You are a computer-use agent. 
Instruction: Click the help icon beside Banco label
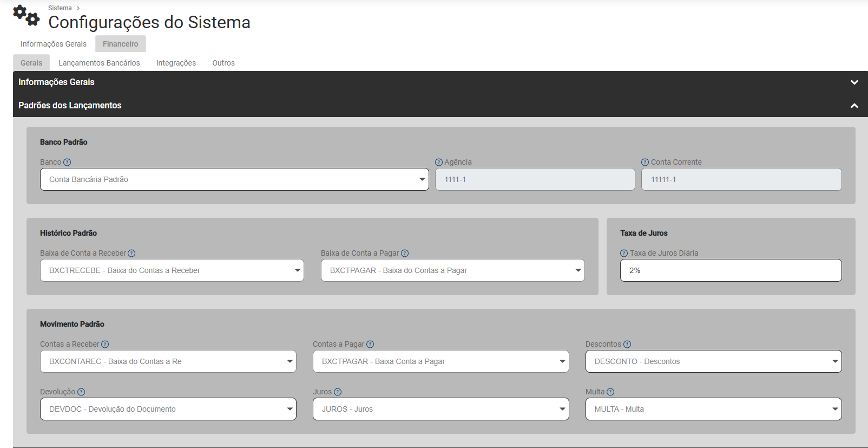tap(67, 163)
